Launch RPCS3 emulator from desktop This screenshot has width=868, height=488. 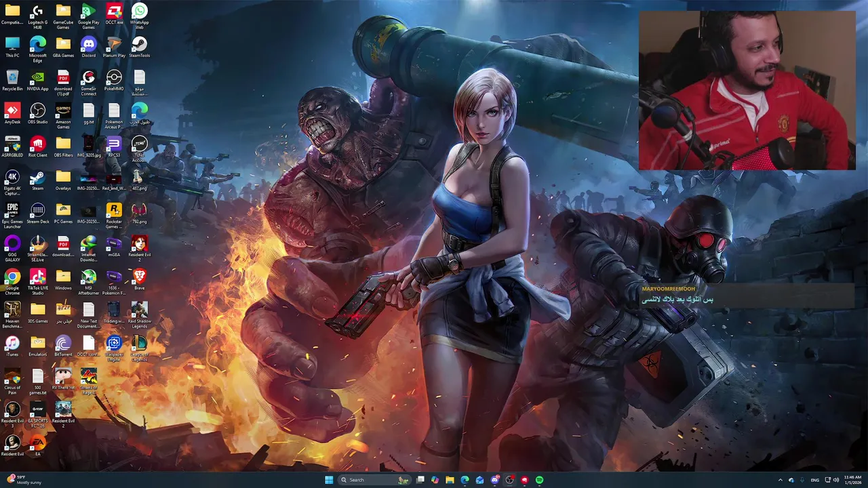click(114, 146)
